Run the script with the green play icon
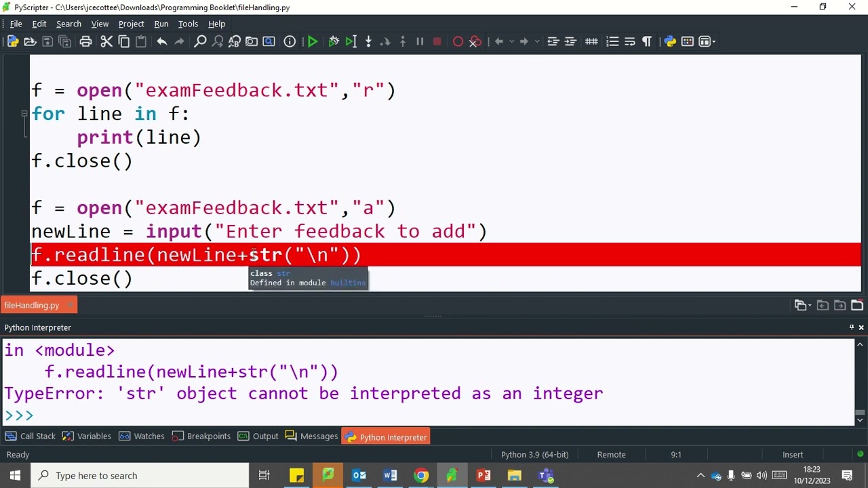The width and height of the screenshot is (868, 488). tap(313, 41)
